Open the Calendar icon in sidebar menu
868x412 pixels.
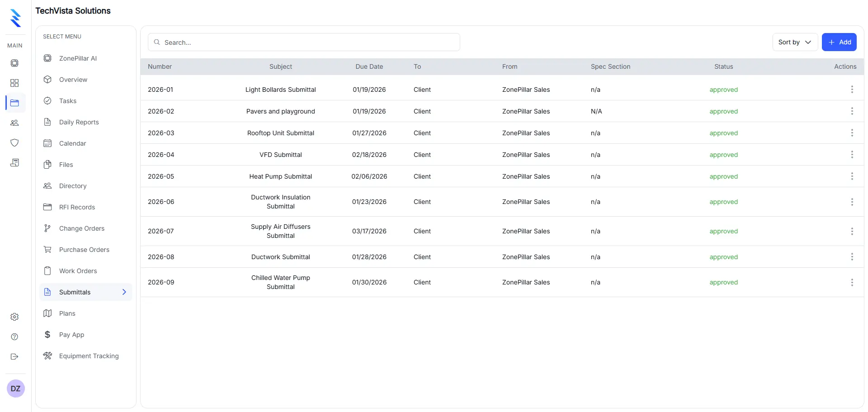pyautogui.click(x=47, y=143)
